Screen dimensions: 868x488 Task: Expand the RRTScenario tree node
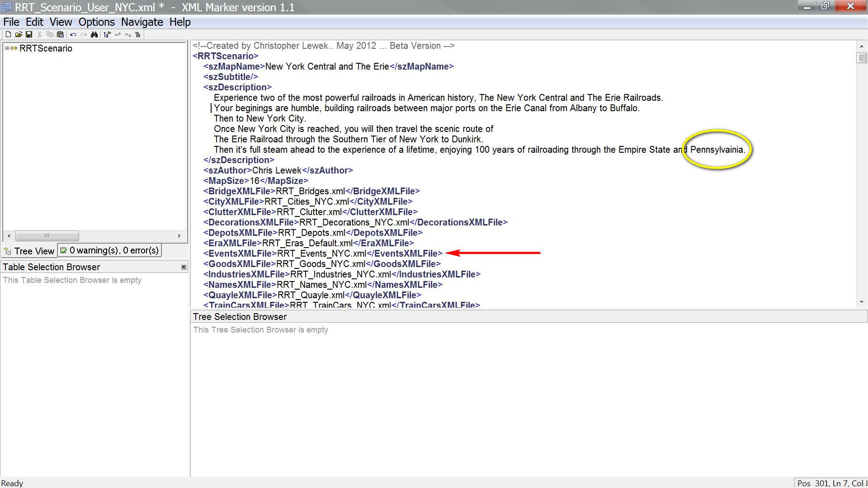[7, 48]
